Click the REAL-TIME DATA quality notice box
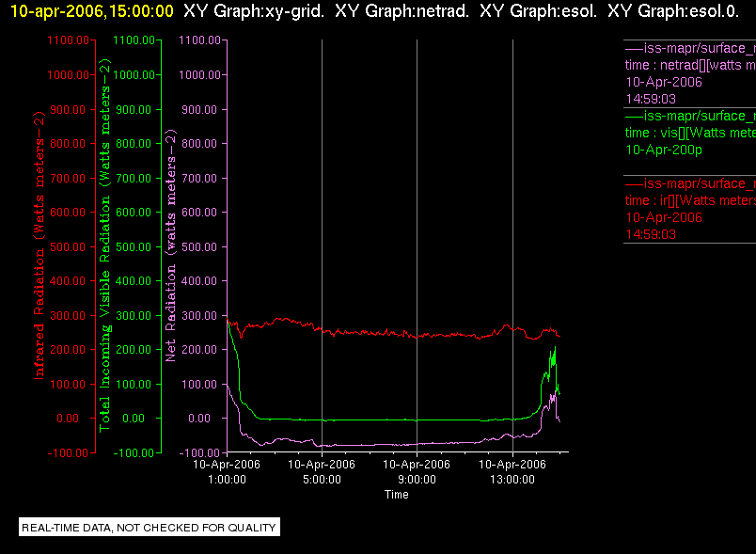Screen dimensions: 756x554 tap(150, 527)
